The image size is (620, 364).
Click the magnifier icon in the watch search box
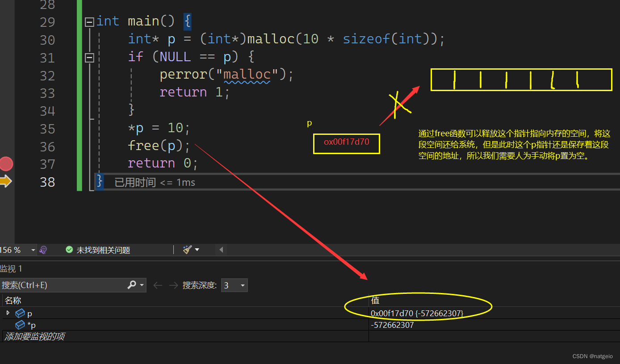coord(132,285)
